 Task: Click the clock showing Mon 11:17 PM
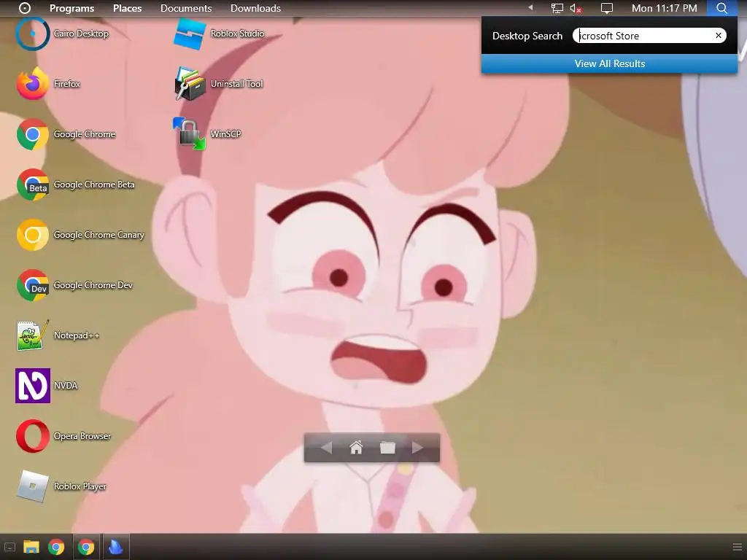pyautogui.click(x=664, y=8)
